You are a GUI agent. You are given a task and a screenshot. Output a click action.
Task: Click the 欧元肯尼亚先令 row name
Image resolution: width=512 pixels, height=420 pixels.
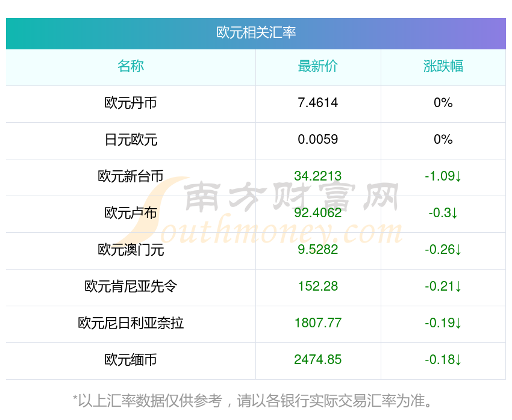coord(131,286)
